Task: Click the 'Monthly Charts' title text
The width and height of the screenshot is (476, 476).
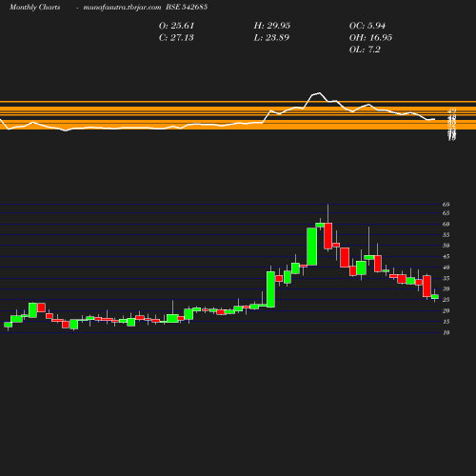Action: pos(34,8)
